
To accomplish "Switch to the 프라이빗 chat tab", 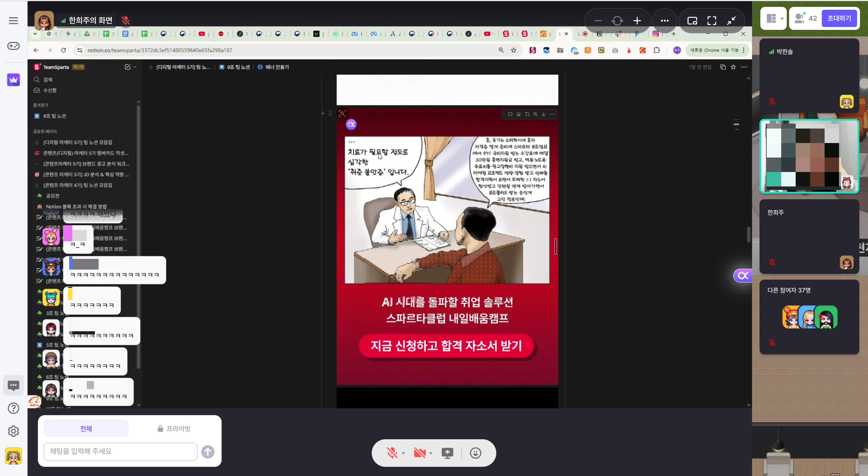I will point(174,429).
